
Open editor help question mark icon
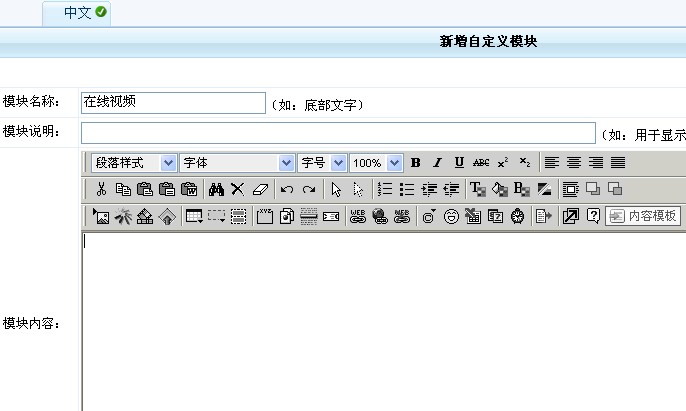tap(593, 216)
